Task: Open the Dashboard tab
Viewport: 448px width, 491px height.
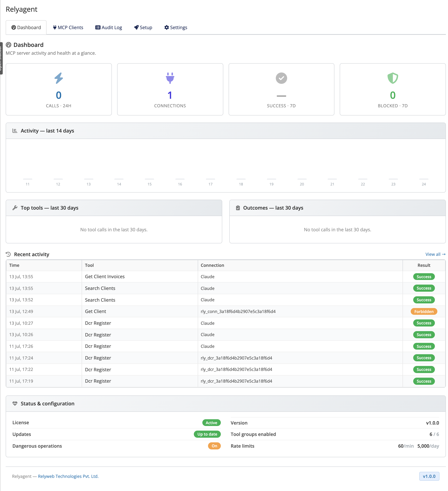Action: [26, 27]
